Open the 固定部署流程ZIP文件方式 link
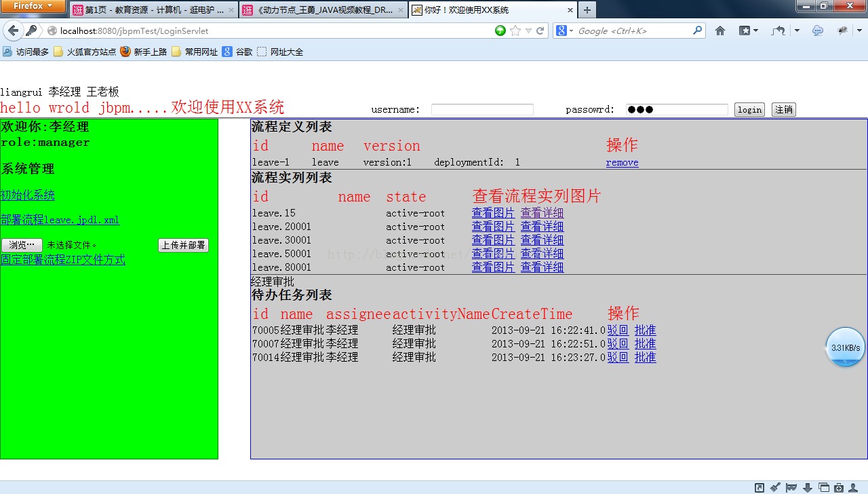 (x=63, y=260)
